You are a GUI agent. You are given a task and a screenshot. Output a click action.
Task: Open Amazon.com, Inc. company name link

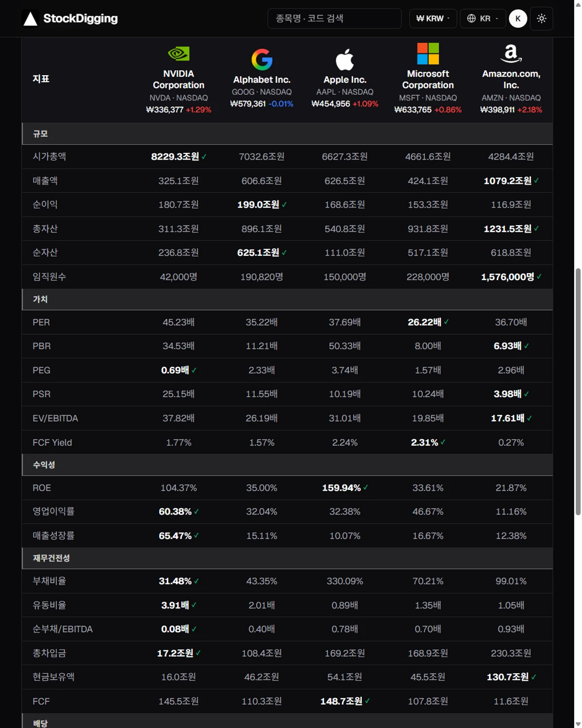coord(511,79)
